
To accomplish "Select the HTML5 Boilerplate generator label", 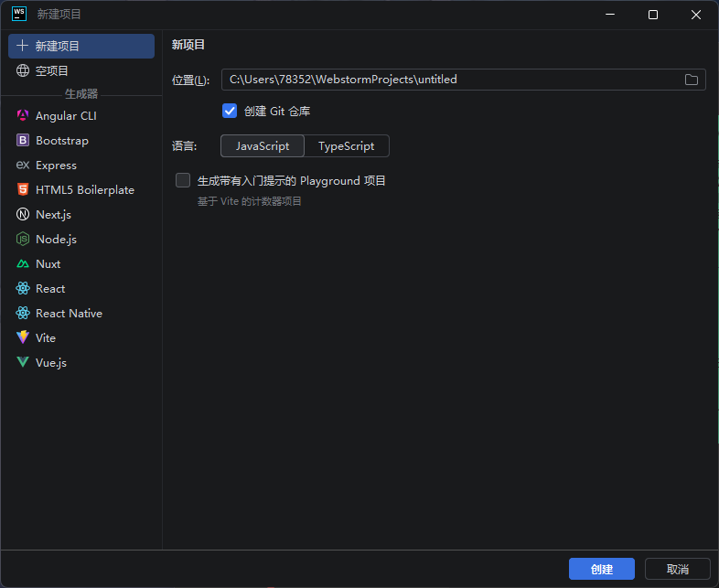I will coord(85,189).
